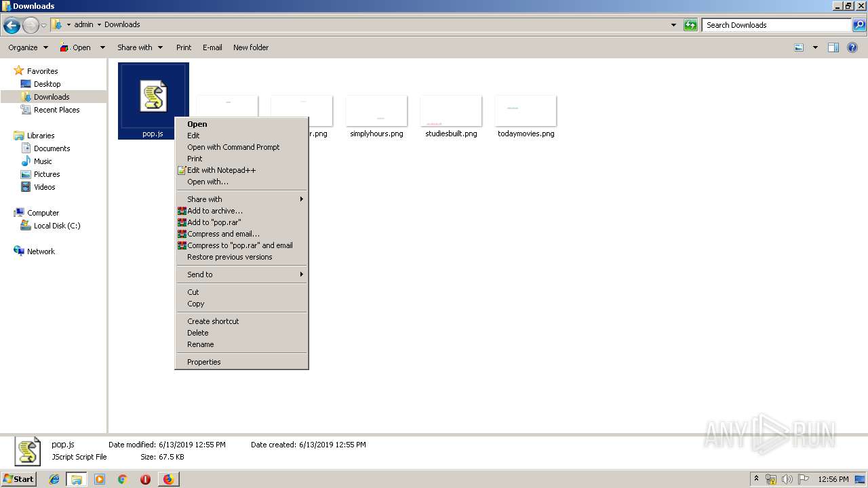
Task: Toggle the preview pane icon
Action: (x=833, y=47)
